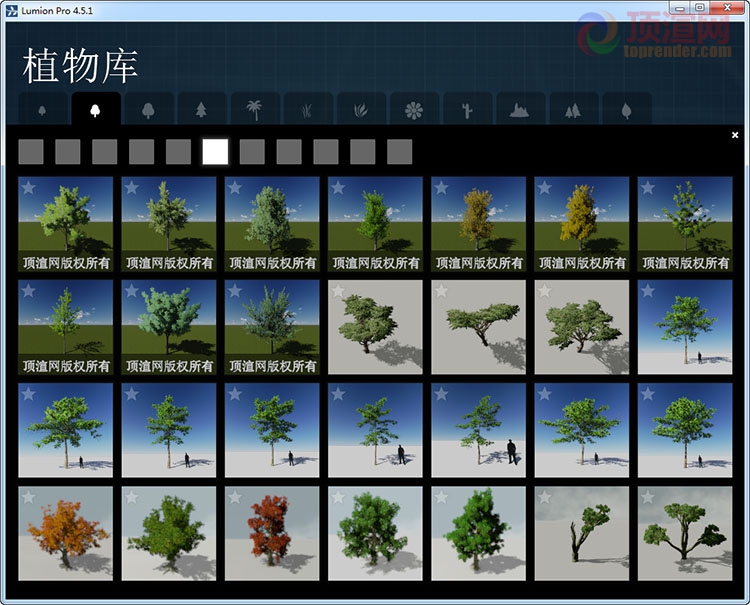The image size is (750, 605).
Task: Click the highlighted white page square
Action: click(215, 152)
